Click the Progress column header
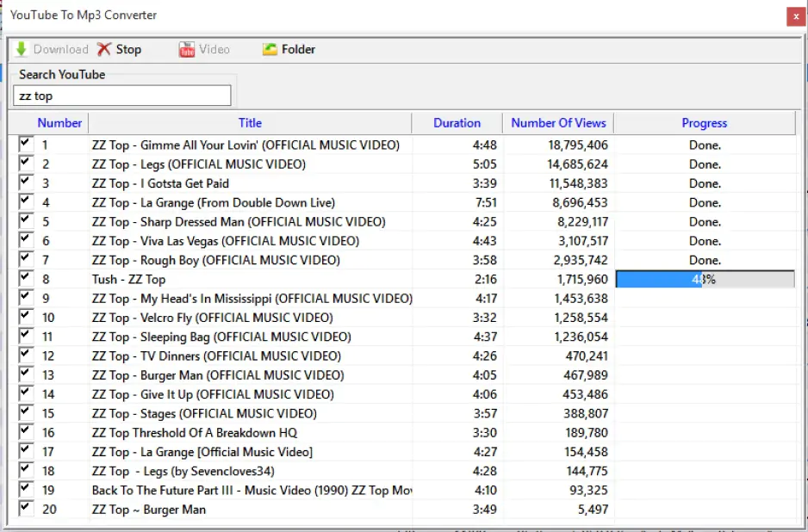 (x=704, y=123)
